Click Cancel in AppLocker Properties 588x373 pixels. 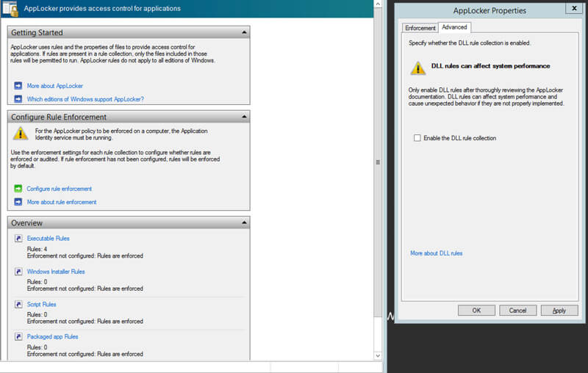(517, 311)
